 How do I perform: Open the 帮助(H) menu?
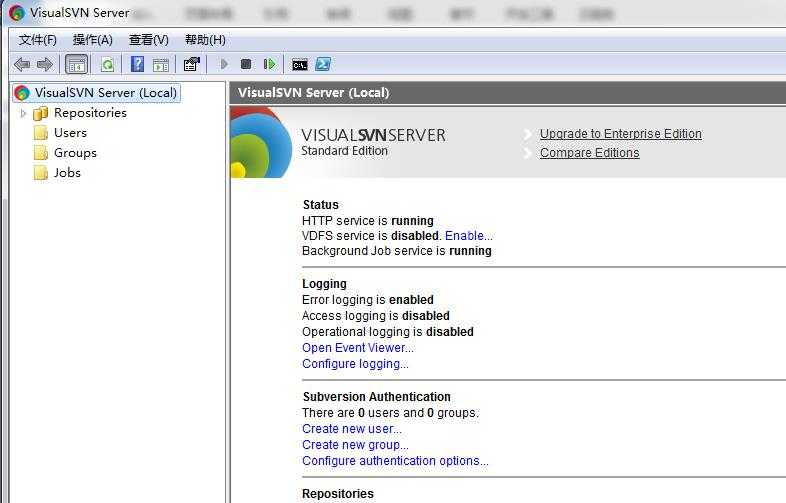tap(205, 40)
